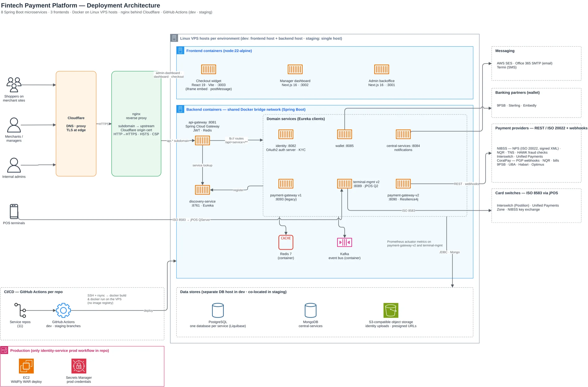
Task: Click the Shoppers on merchant sites icon
Action: 14,85
